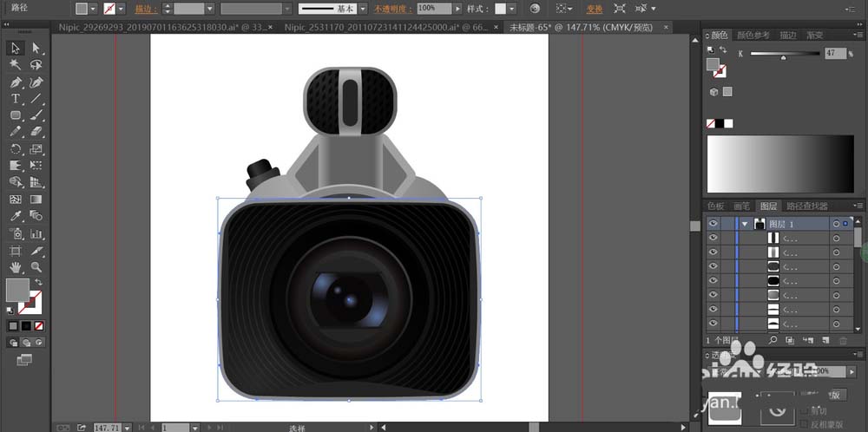Activate the Slice tool
Viewport: 868px width, 432px height.
pos(36,251)
